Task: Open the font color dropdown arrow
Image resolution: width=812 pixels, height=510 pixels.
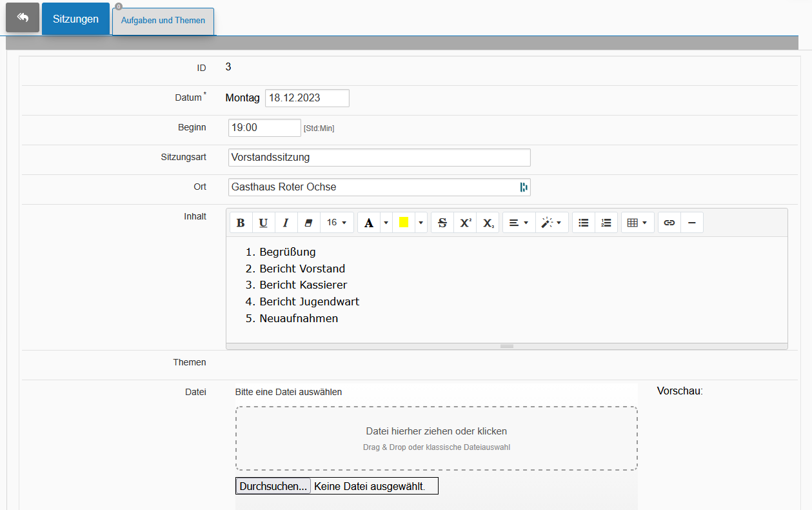Action: (x=386, y=223)
